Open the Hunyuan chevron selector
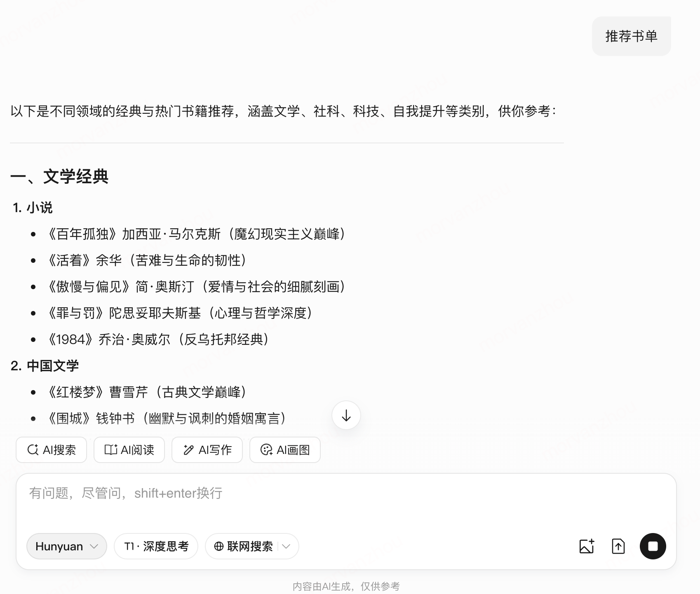Viewport: 700px width, 594px height. [x=94, y=546]
